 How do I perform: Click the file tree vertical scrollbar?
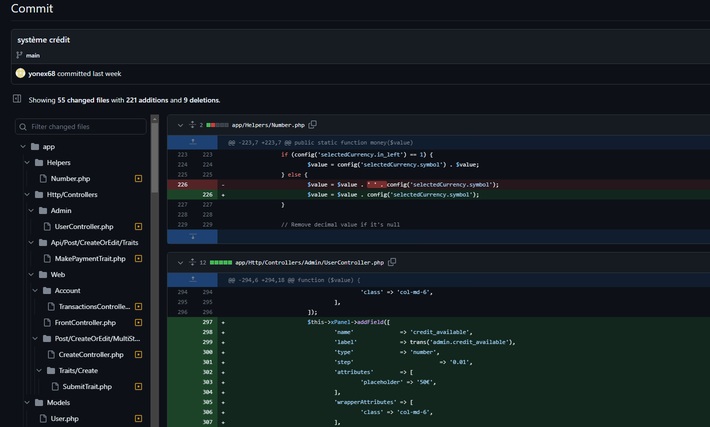155,156
